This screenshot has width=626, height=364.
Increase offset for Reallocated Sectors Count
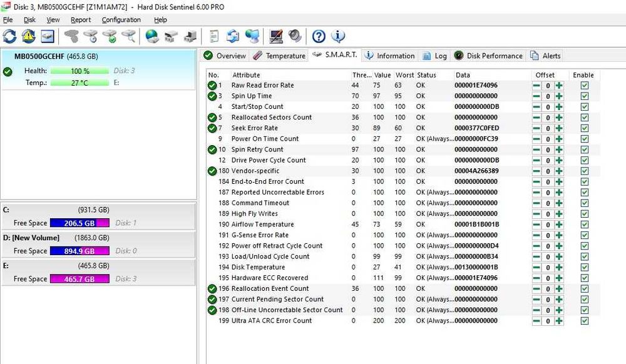(559, 118)
